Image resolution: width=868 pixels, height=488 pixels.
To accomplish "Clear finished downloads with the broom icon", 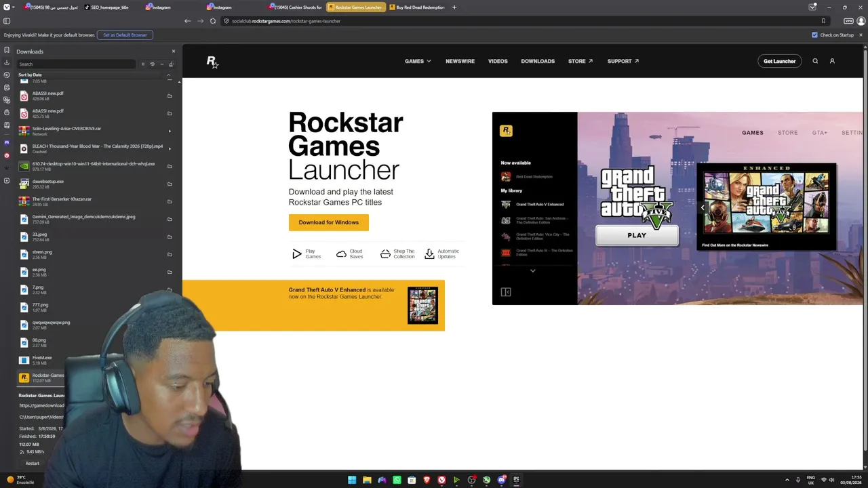I will (171, 64).
